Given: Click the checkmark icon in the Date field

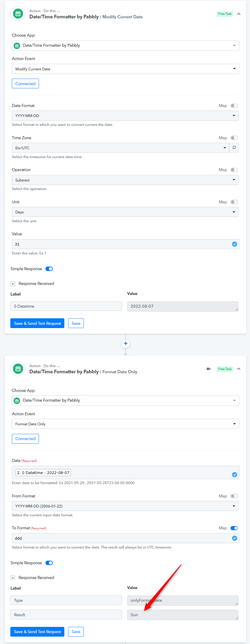Looking at the screenshot, I should pos(235,475).
